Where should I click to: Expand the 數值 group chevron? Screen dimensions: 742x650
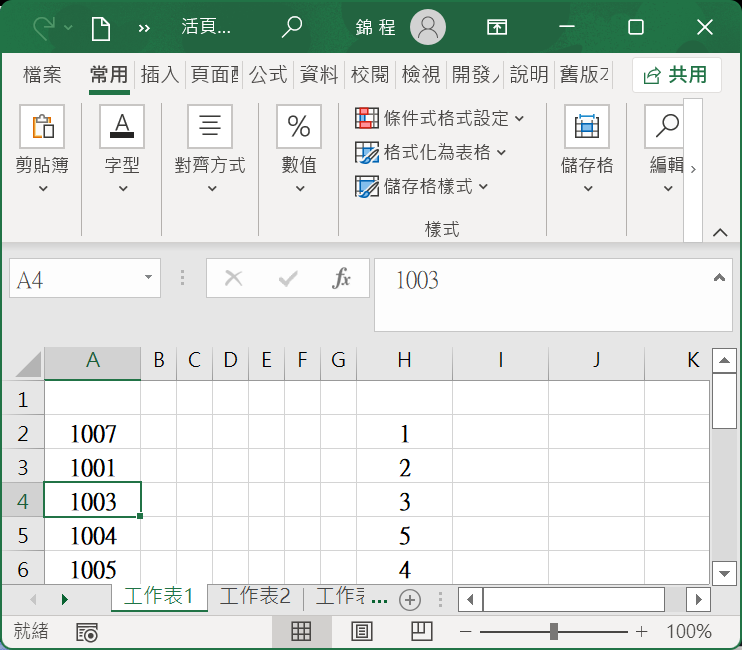coord(300,189)
